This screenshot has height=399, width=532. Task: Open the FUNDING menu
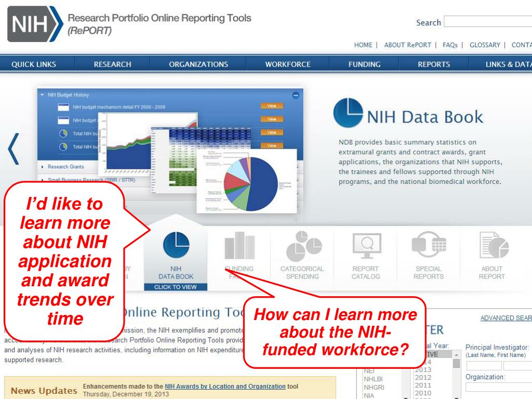(364, 64)
